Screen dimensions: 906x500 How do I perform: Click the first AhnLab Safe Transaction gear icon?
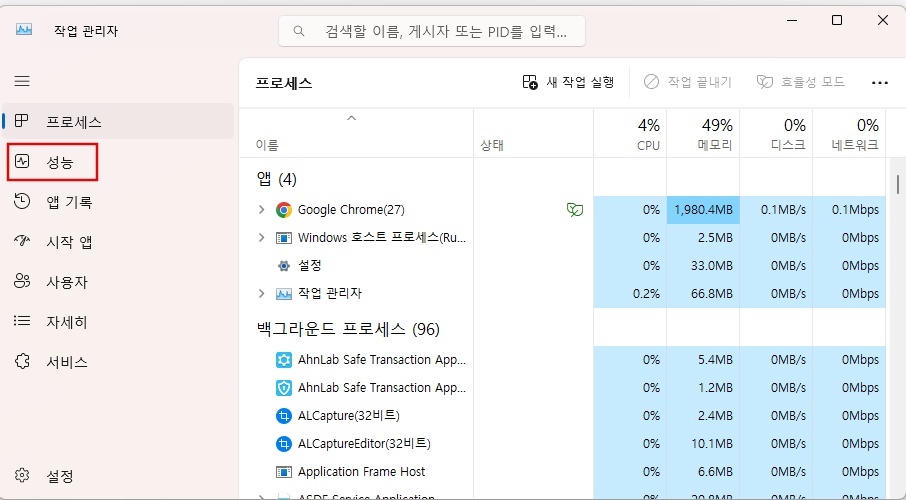283,360
